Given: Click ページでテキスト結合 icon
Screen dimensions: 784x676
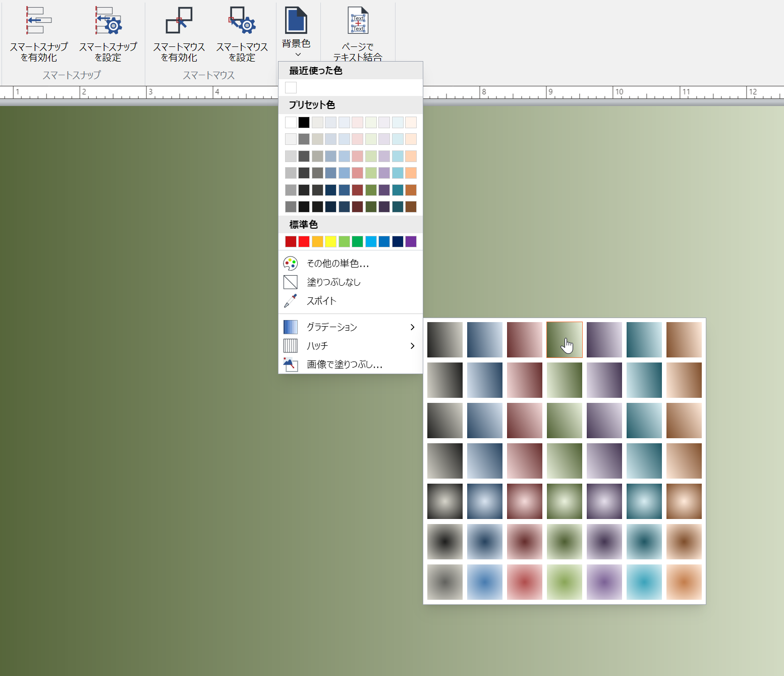Looking at the screenshot, I should coord(358,20).
